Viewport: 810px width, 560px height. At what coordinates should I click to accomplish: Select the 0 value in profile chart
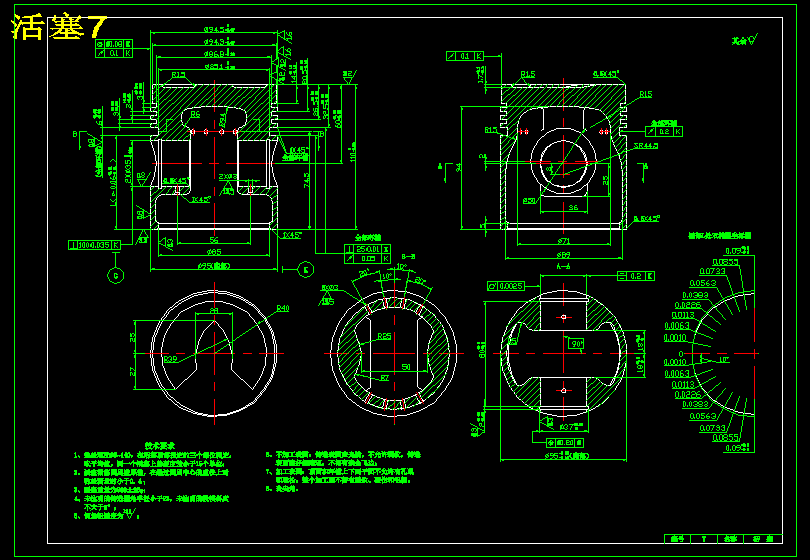pyautogui.click(x=681, y=354)
